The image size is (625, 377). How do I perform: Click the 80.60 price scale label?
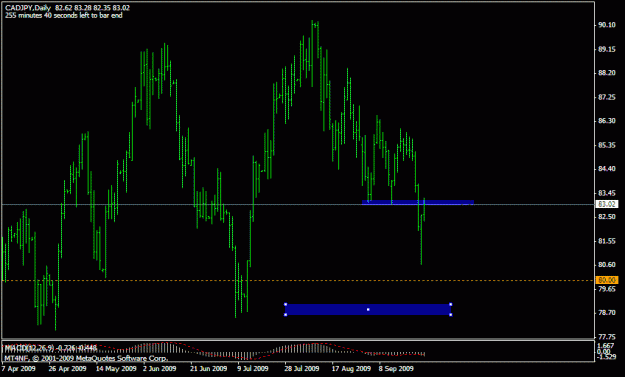click(x=606, y=265)
